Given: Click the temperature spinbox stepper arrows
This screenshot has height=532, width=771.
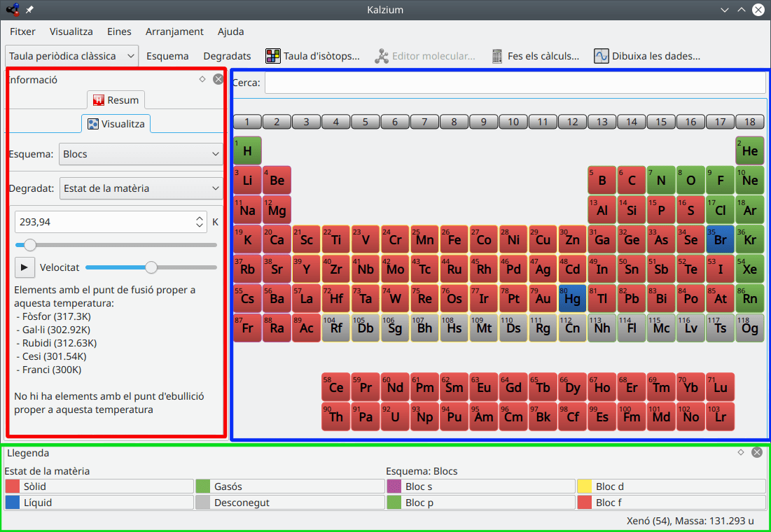Looking at the screenshot, I should [200, 223].
